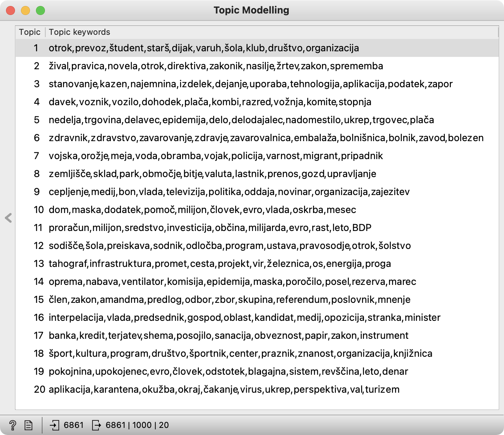This screenshot has width=504, height=435.
Task: Click the yellow minimize window button
Action: point(25,10)
